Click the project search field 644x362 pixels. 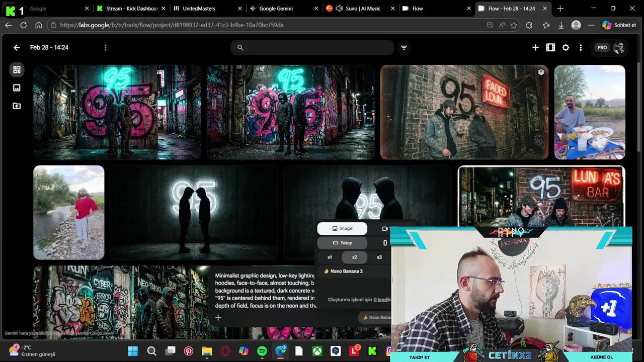pyautogui.click(x=312, y=47)
